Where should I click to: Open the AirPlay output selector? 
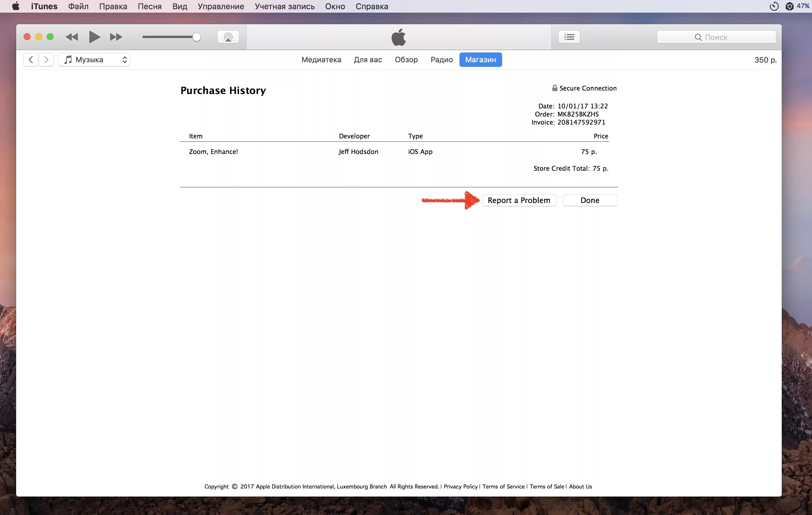click(228, 37)
